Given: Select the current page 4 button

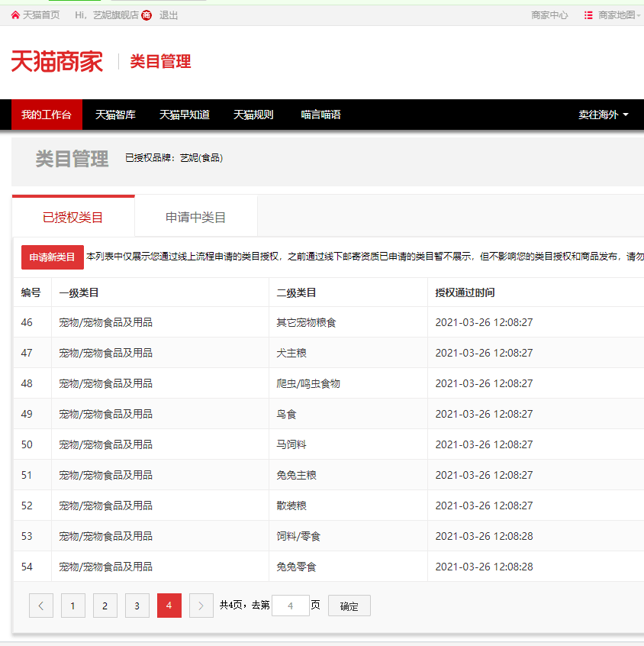Looking at the screenshot, I should point(169,606).
